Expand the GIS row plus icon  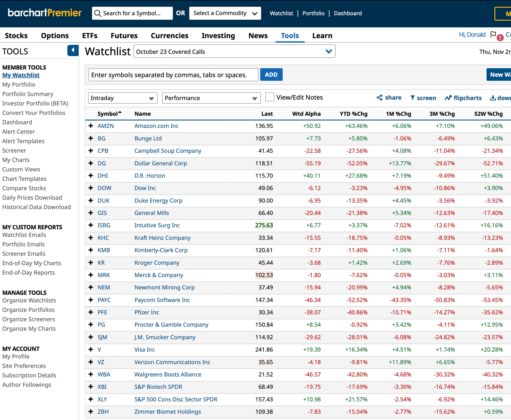(x=91, y=213)
